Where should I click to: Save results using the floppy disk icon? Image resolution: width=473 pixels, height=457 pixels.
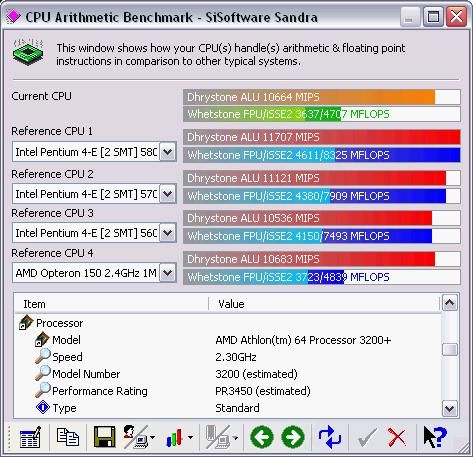[104, 437]
